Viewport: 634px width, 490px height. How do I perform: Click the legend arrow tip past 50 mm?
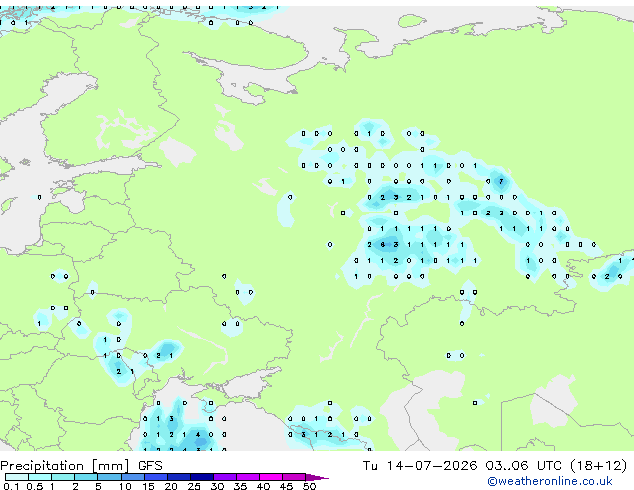point(317,477)
